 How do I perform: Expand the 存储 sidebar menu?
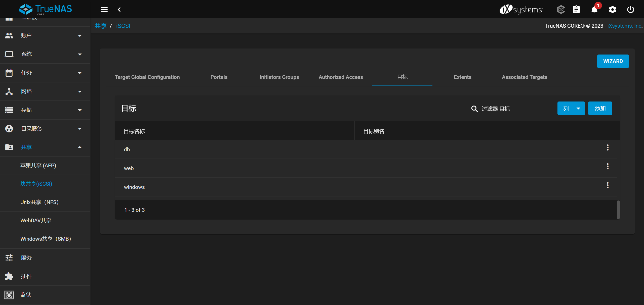[x=45, y=110]
